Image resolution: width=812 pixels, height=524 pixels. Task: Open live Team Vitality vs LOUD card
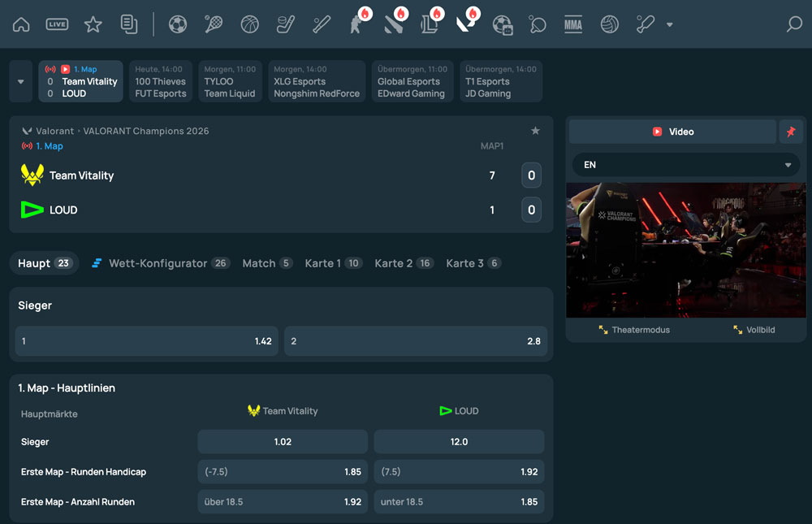point(80,81)
